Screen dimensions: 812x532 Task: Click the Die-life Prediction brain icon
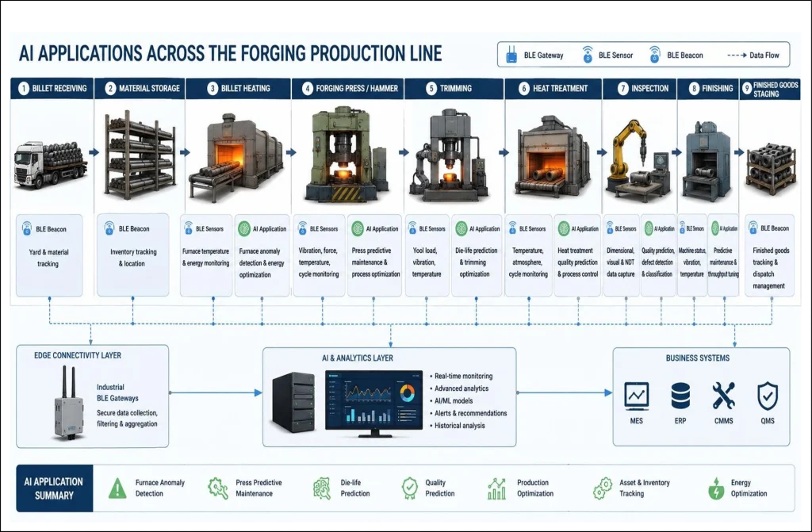point(323,488)
